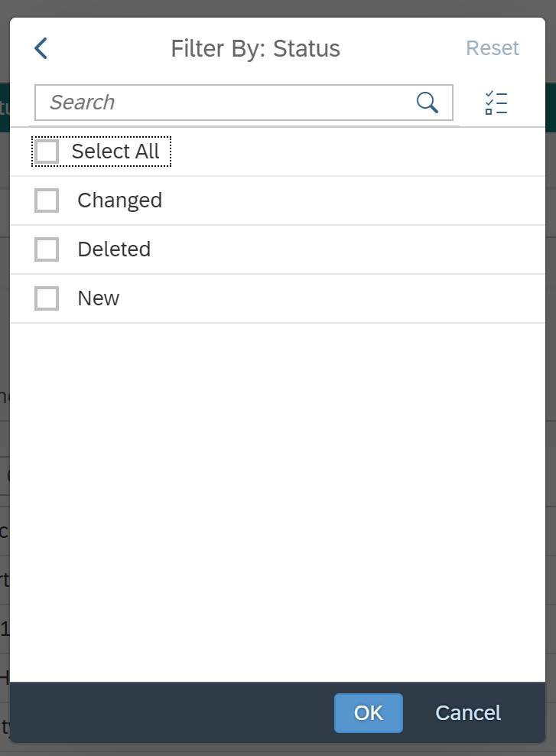Click the dimmed background above the dialog
The width and height of the screenshot is (556, 756).
278,8
